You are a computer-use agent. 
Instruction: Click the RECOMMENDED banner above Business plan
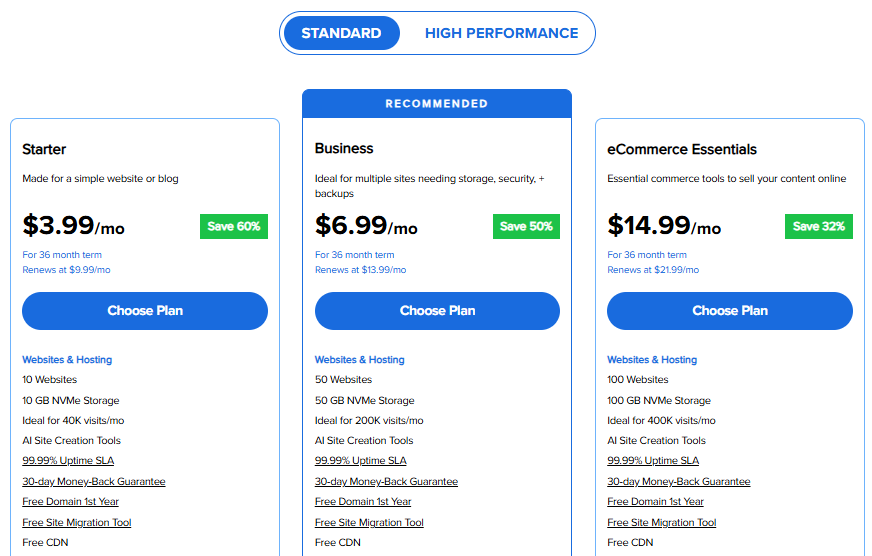point(437,103)
